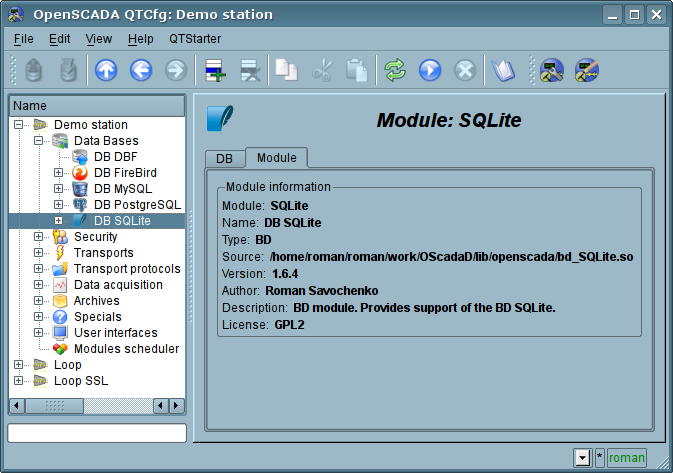Expand the Archives node
This screenshot has height=473, width=673.
(x=39, y=301)
